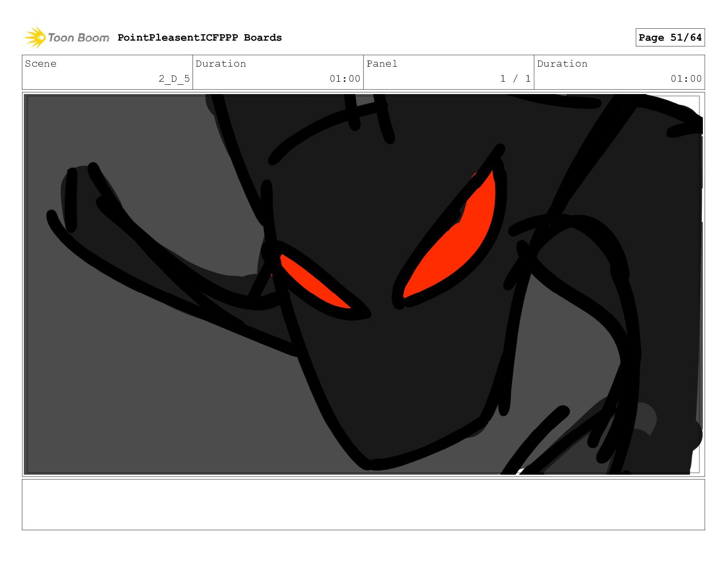
Task: Click scene name 2_D_5
Action: [174, 79]
